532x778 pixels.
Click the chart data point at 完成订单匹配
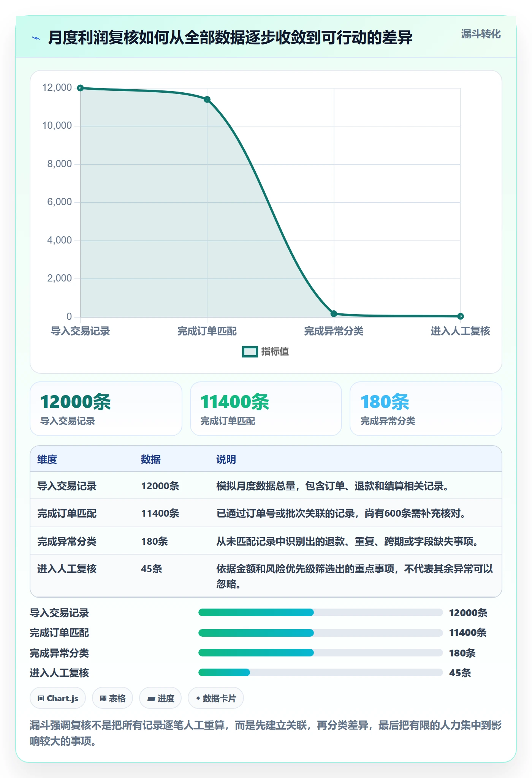pos(207,100)
